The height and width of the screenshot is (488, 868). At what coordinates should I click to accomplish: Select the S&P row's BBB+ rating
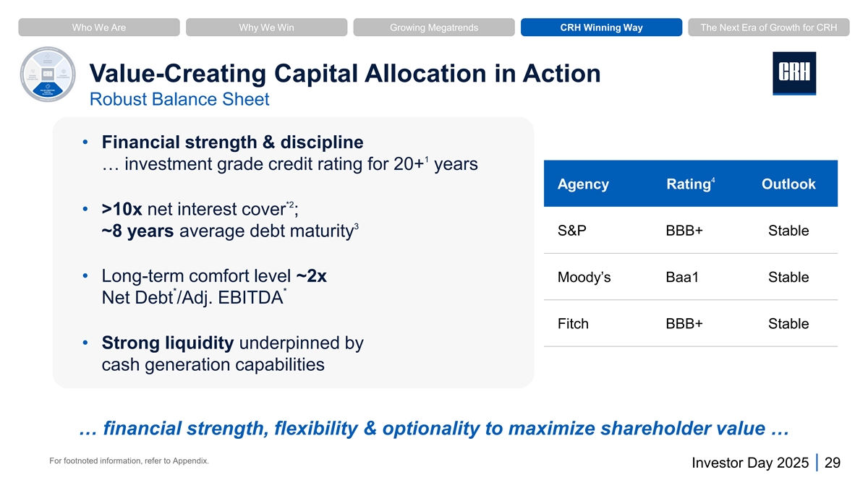684,231
